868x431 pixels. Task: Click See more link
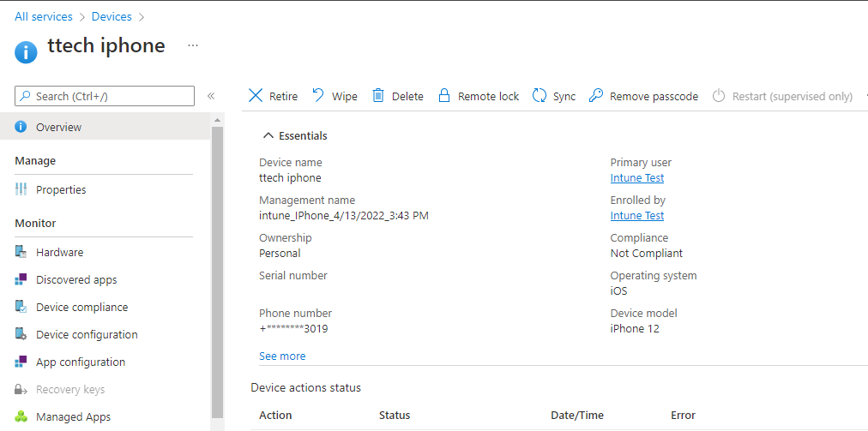pyautogui.click(x=282, y=356)
